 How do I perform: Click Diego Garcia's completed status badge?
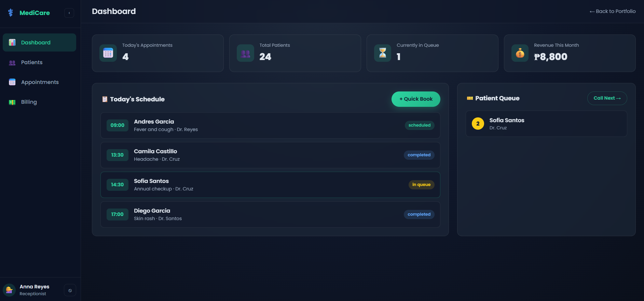coord(419,214)
